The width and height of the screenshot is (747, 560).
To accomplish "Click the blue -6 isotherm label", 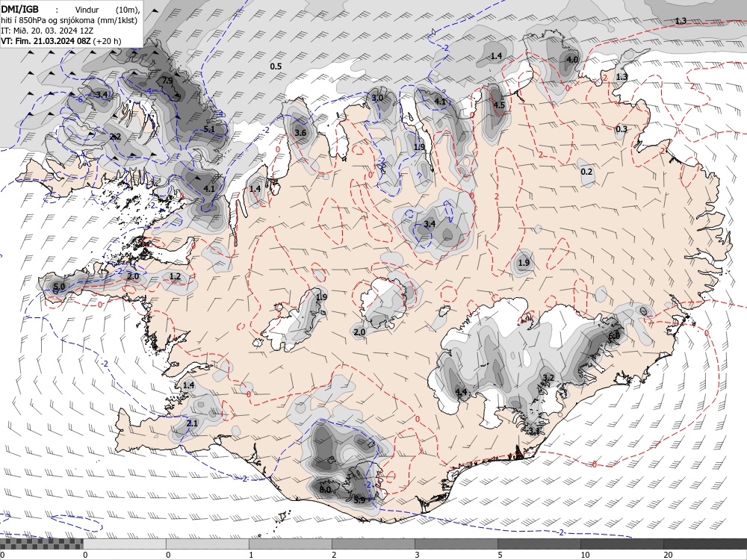I will [x=80, y=99].
